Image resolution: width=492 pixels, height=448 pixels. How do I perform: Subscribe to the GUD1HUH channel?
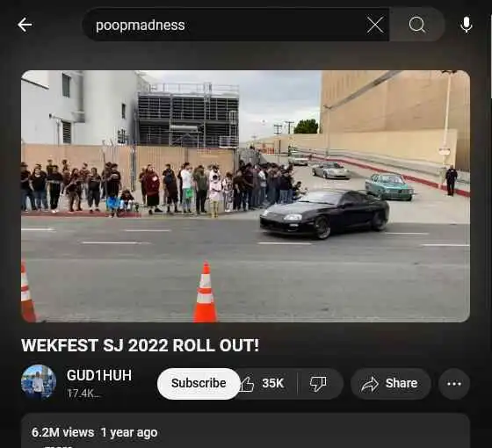coord(199,383)
